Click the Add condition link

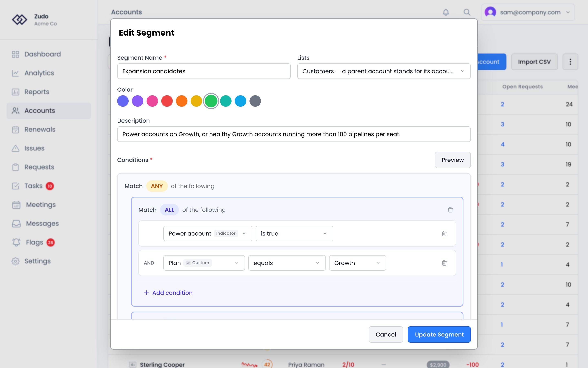tap(168, 293)
